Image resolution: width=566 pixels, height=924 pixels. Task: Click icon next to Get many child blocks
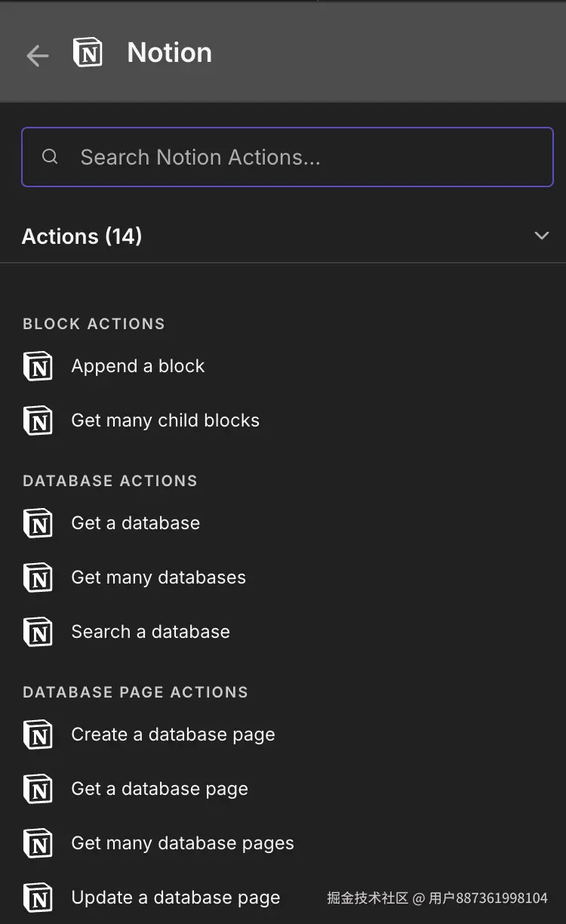click(38, 420)
